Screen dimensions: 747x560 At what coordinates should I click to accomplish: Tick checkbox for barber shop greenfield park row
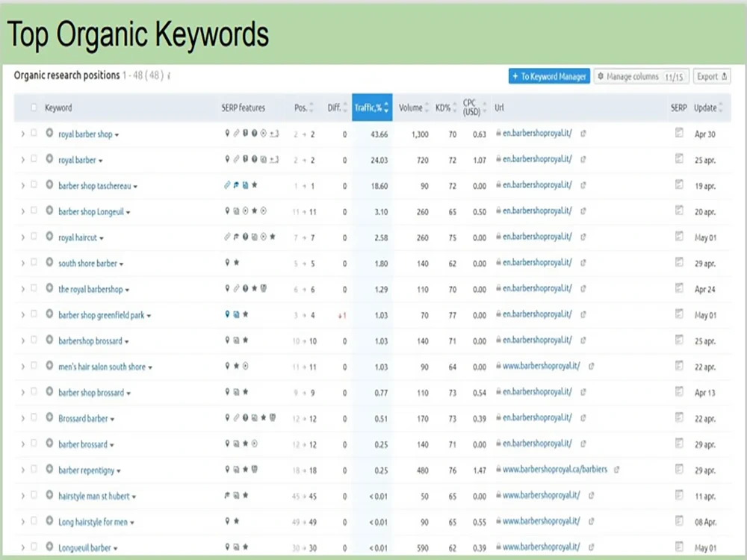34,314
